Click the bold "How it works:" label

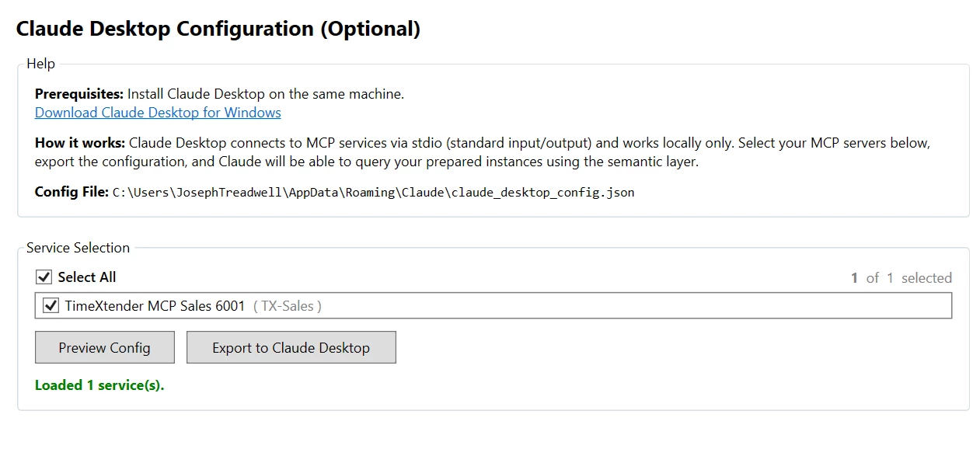click(x=80, y=143)
